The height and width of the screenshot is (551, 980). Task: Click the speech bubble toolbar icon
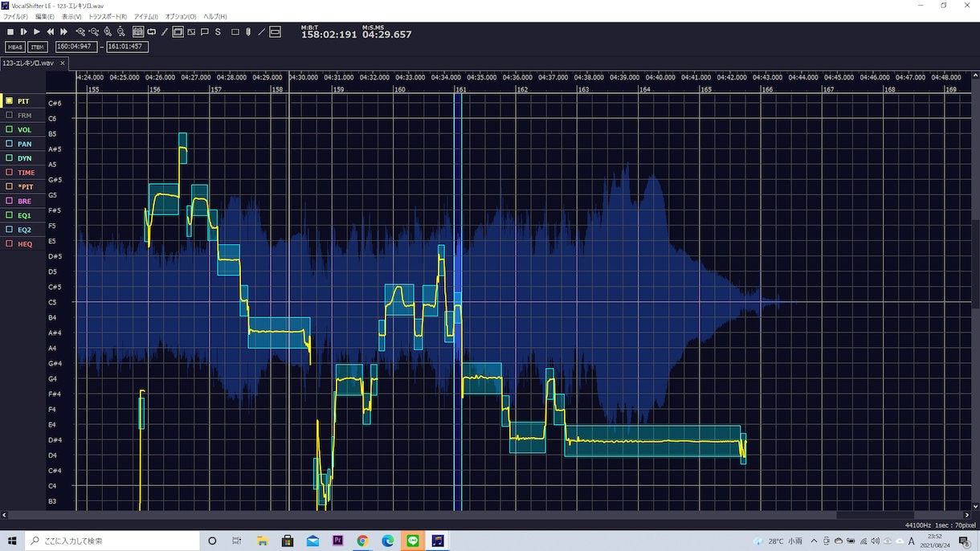tap(205, 32)
